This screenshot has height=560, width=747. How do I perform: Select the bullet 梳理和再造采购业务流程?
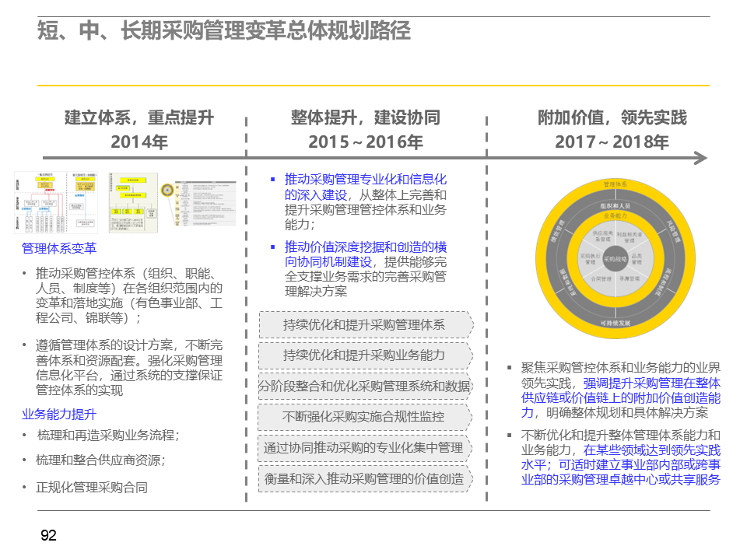pos(108,436)
